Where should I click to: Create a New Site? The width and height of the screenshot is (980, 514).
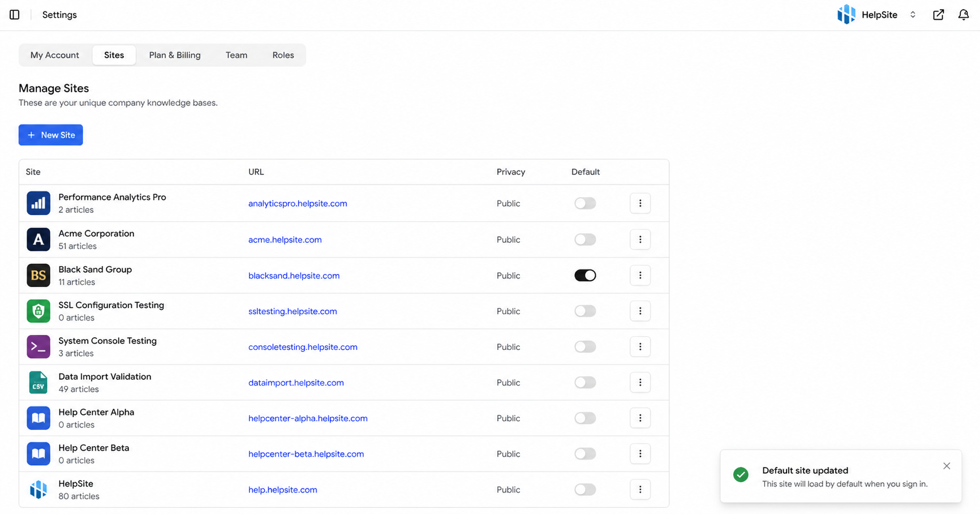pyautogui.click(x=51, y=135)
